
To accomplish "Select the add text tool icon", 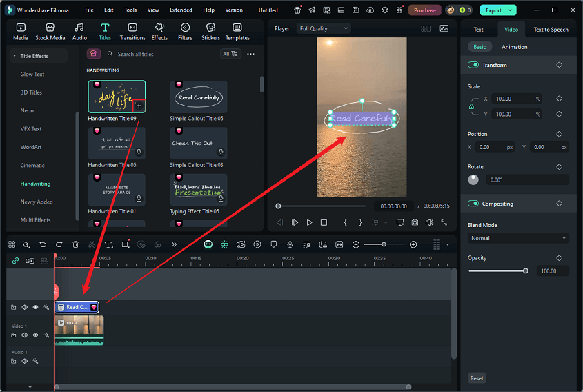I will click(x=108, y=244).
